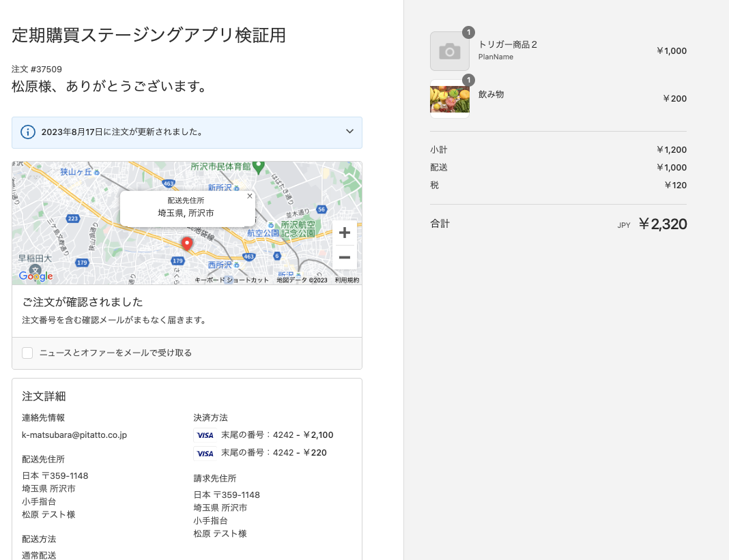Zoom in on the delivery map
Image resolution: width=729 pixels, height=560 pixels.
[x=344, y=233]
